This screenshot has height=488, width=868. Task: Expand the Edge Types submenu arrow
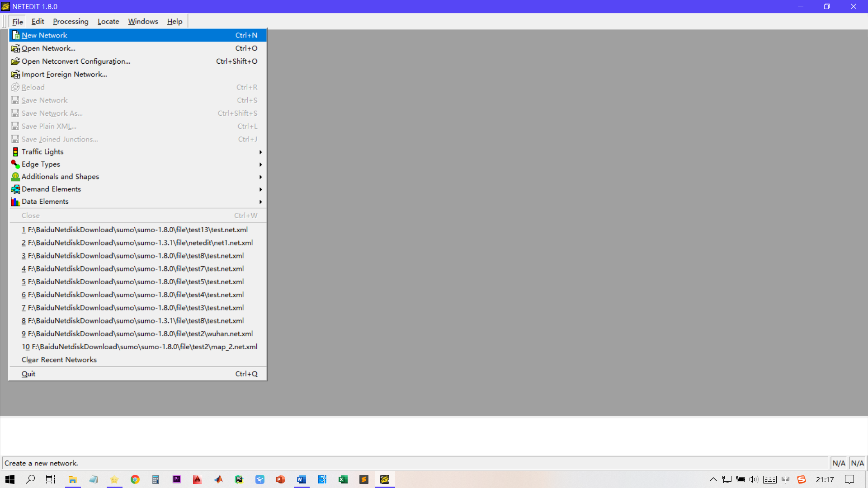point(260,164)
